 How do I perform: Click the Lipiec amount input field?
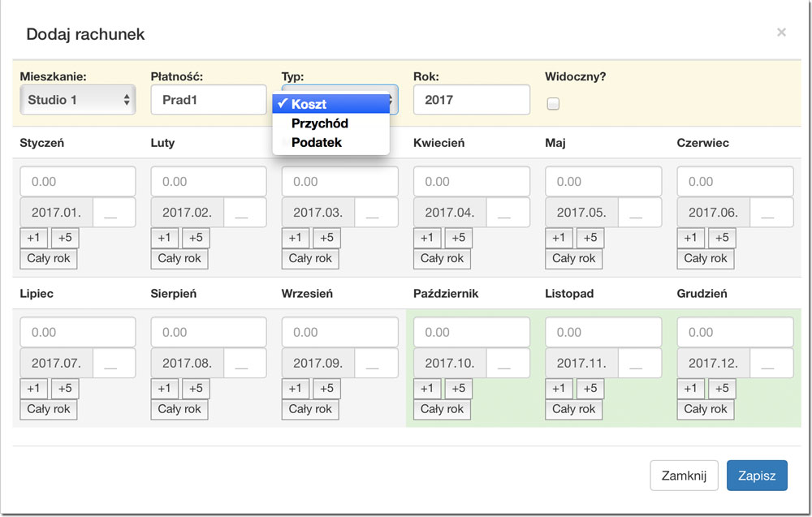coord(78,332)
